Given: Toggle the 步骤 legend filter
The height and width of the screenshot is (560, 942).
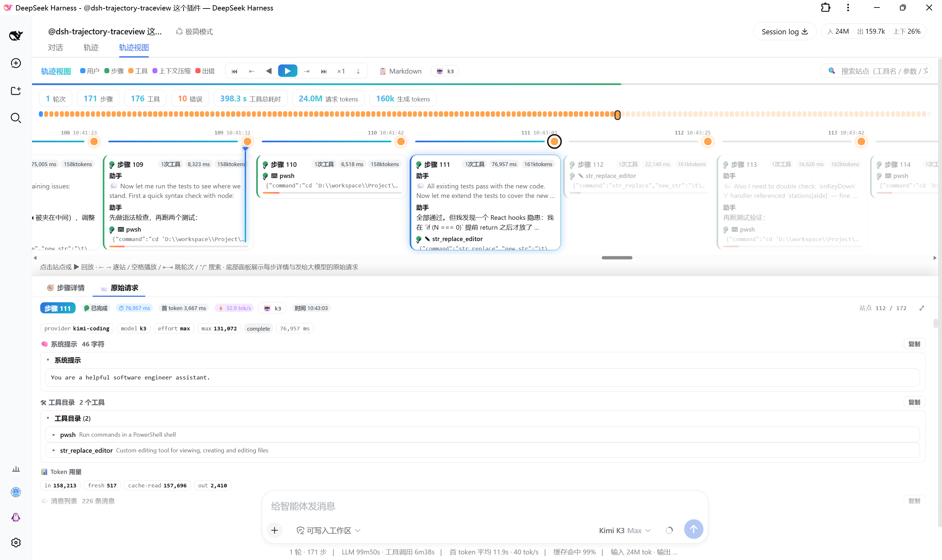Looking at the screenshot, I should click(114, 71).
